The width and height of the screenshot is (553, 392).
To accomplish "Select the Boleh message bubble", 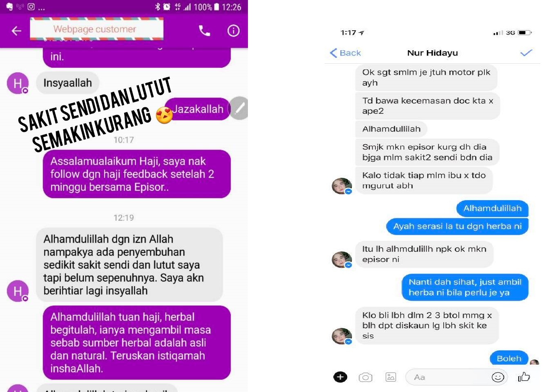I will pos(509,358).
